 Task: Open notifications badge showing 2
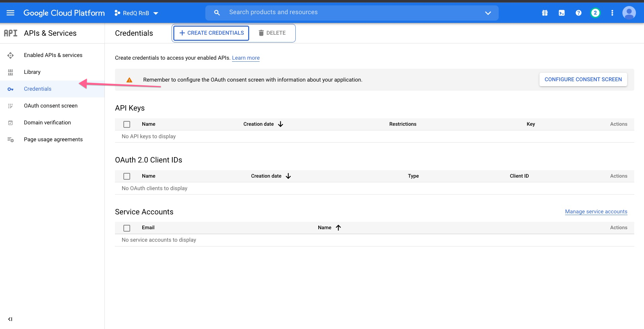595,13
